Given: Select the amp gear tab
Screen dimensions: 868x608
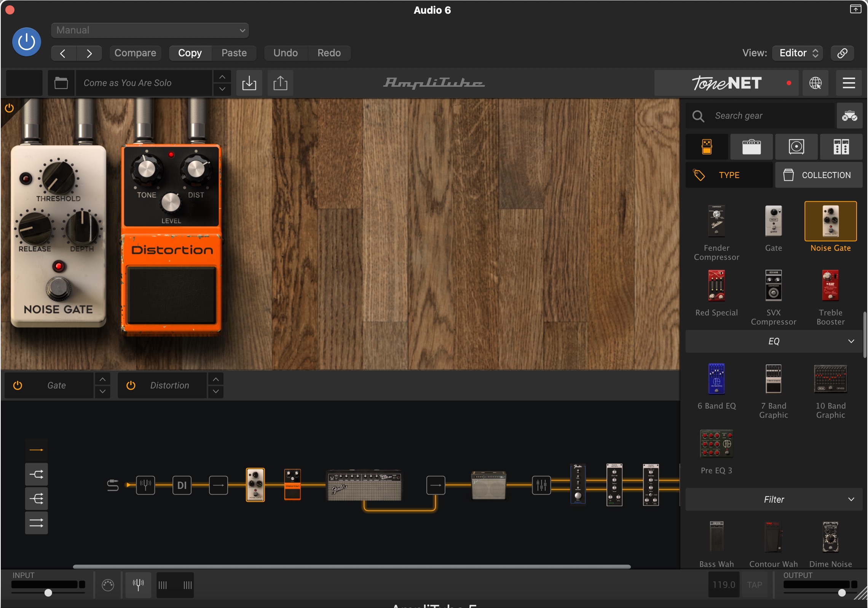Looking at the screenshot, I should 751,146.
